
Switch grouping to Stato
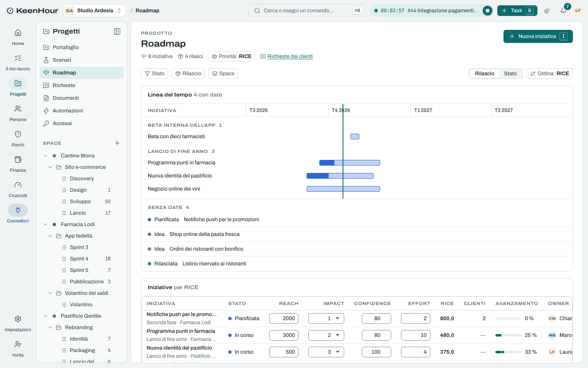click(x=510, y=74)
